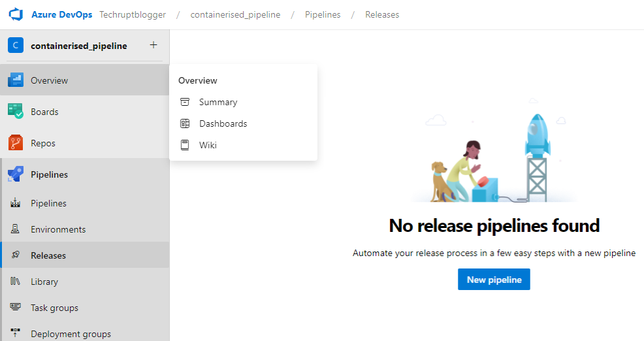Click the blue C project avatar tile
This screenshot has height=341, width=644.
point(16,46)
